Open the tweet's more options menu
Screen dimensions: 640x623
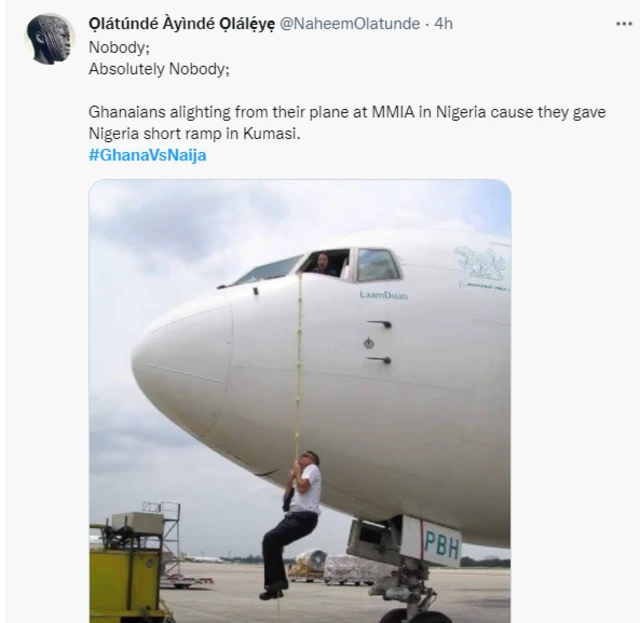pyautogui.click(x=624, y=24)
